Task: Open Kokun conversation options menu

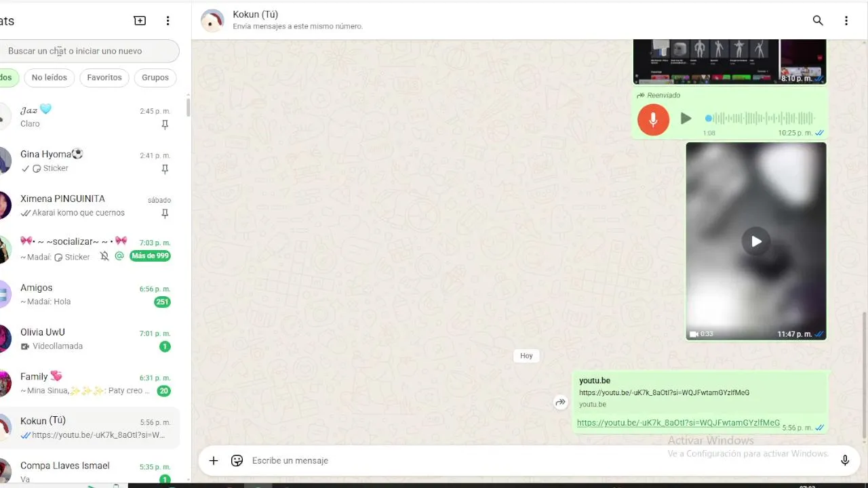Action: point(846,21)
